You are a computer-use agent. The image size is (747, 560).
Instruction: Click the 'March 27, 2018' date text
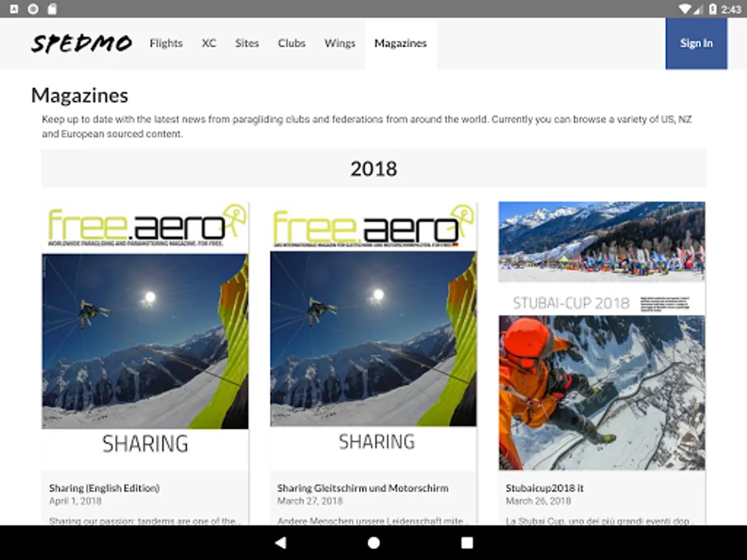[310, 501]
